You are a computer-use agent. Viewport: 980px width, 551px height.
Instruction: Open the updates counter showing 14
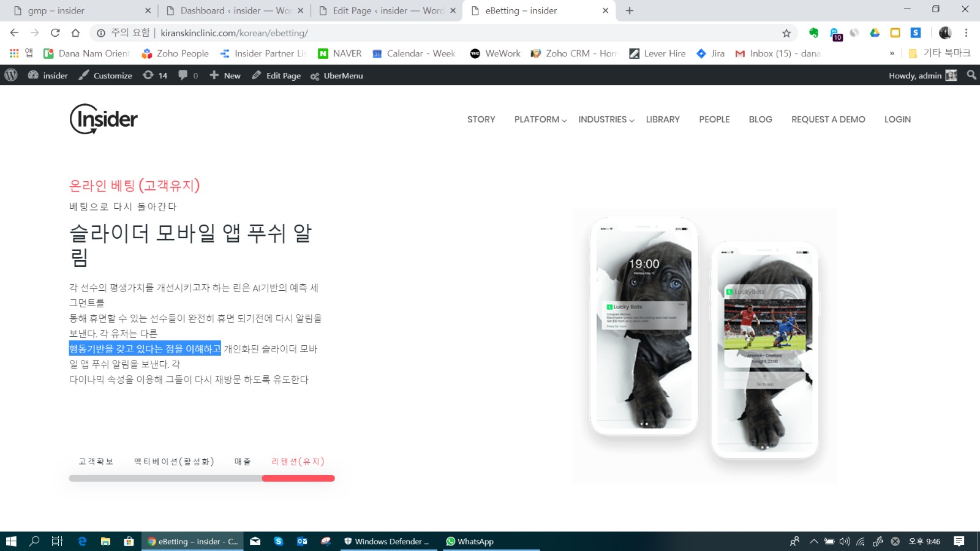pos(155,75)
